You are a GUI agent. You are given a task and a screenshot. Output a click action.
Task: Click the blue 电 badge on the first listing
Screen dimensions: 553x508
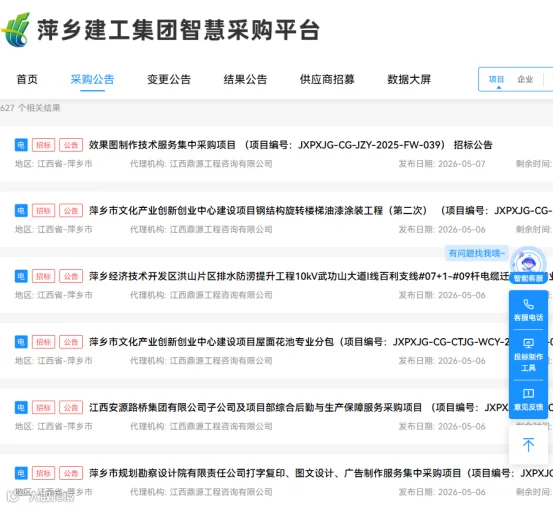point(21,145)
